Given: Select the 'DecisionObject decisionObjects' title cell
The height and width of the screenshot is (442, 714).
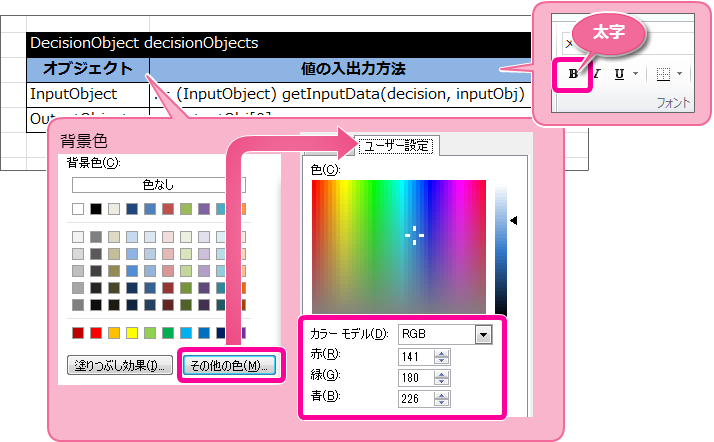Looking at the screenshot, I should pyautogui.click(x=279, y=44).
